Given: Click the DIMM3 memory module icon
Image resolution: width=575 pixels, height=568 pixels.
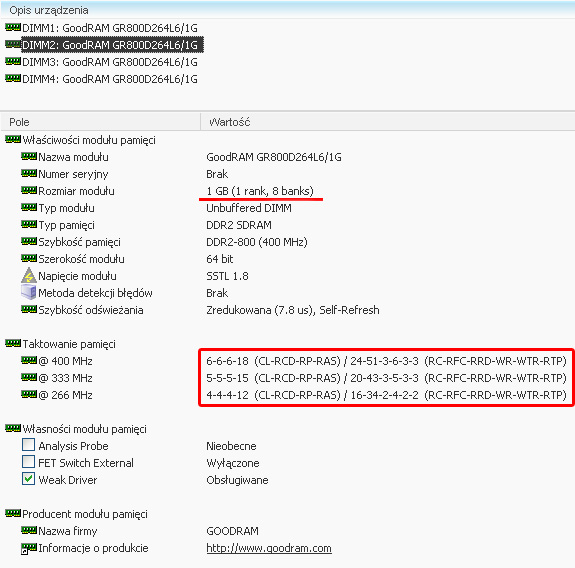Looking at the screenshot, I should pos(13,62).
